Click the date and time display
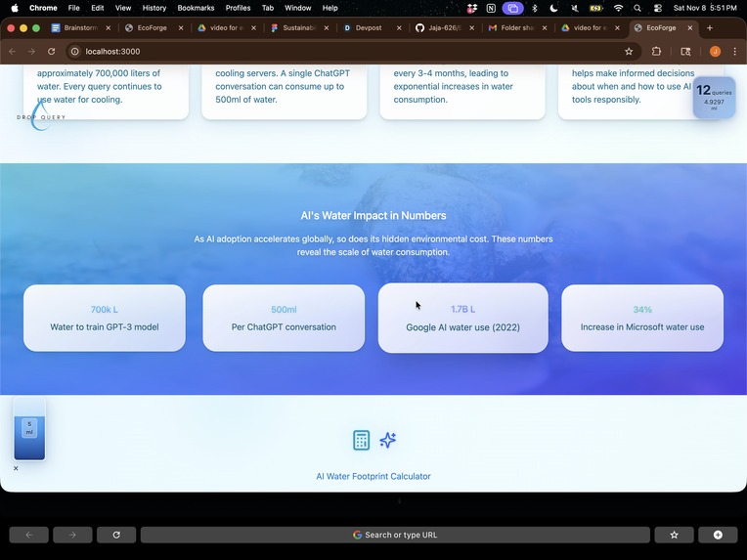 pos(705,8)
